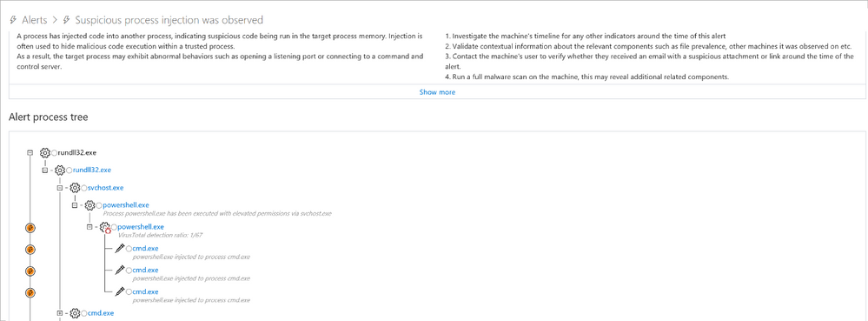
Task: Select the circle next to the root rundll32.exe
Action: point(54,153)
